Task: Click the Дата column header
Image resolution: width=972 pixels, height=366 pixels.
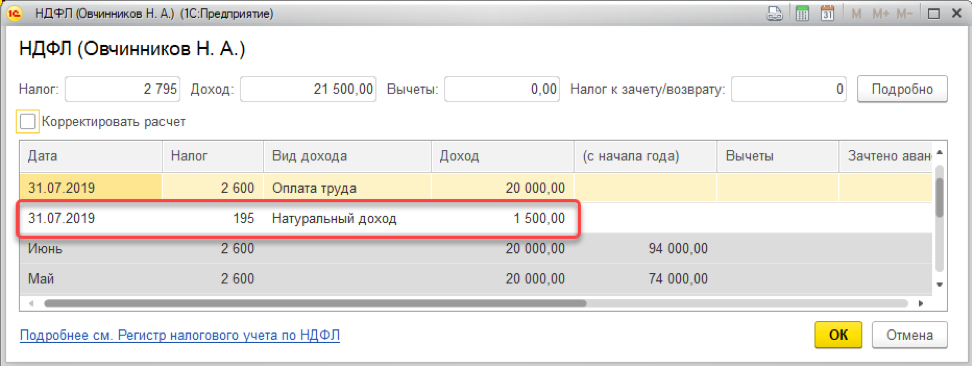Action: point(91,156)
